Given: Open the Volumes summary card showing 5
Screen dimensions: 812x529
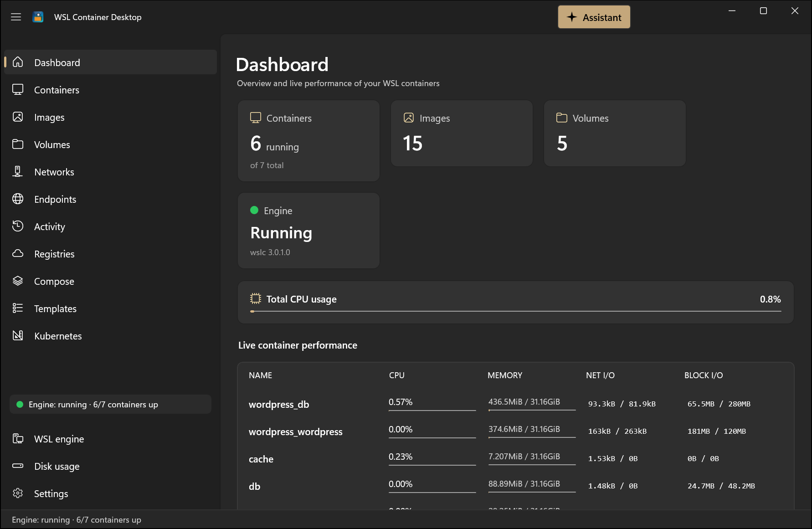Looking at the screenshot, I should tap(615, 134).
